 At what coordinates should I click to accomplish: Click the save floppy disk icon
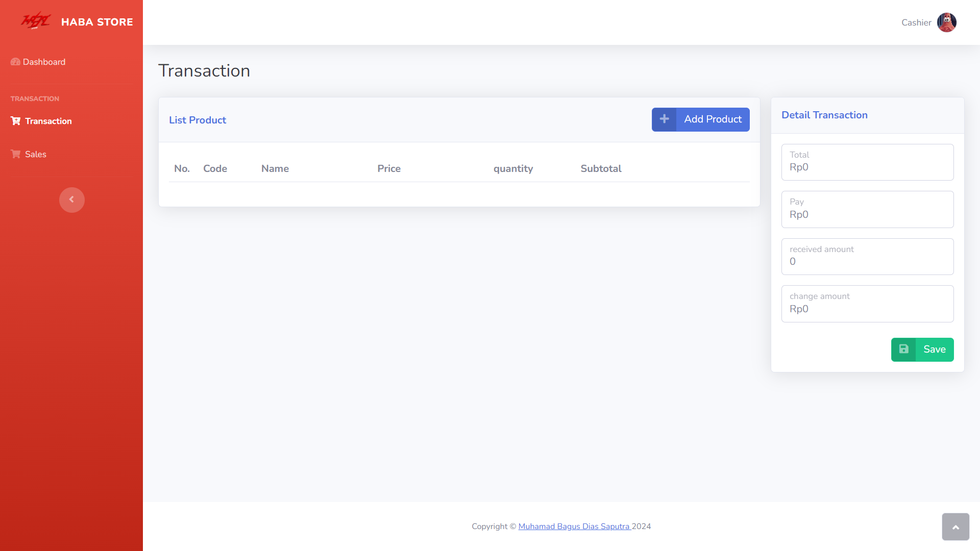903,349
